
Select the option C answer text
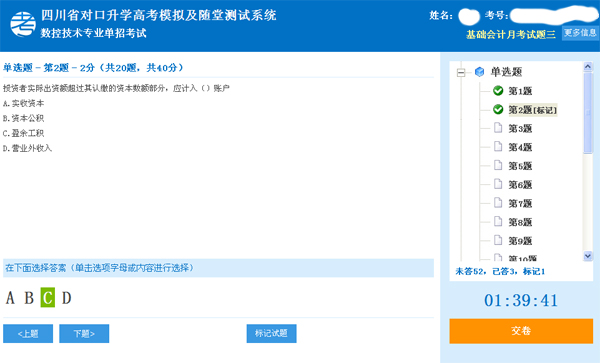coord(23,133)
